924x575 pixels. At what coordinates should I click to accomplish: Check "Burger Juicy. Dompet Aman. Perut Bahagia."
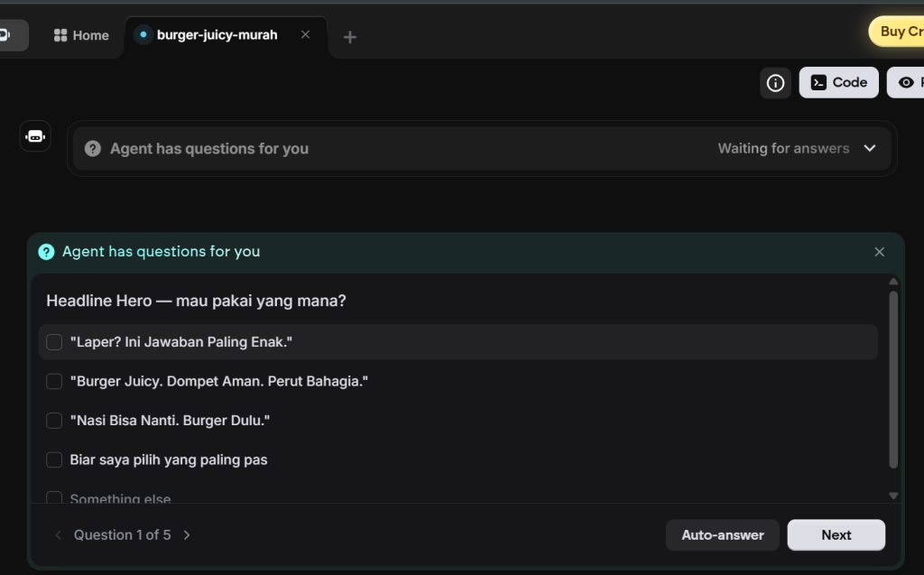coord(54,382)
